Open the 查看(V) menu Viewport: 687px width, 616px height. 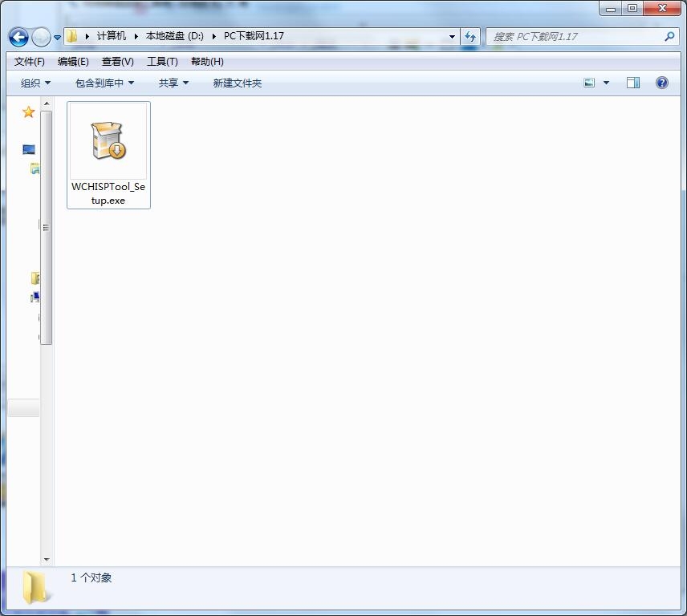pos(118,62)
